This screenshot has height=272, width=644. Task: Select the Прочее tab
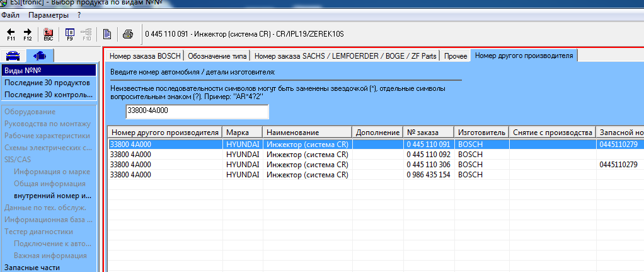[456, 56]
